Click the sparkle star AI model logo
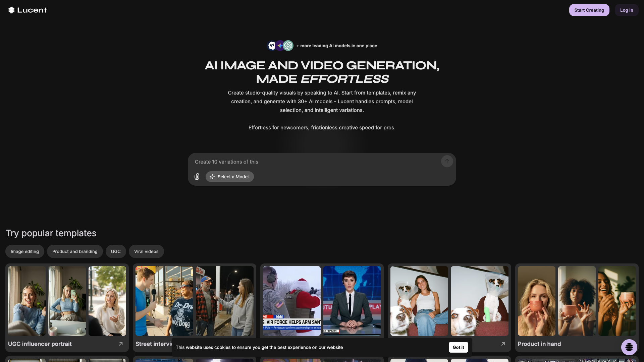The height and width of the screenshot is (362, 644). tap(280, 46)
